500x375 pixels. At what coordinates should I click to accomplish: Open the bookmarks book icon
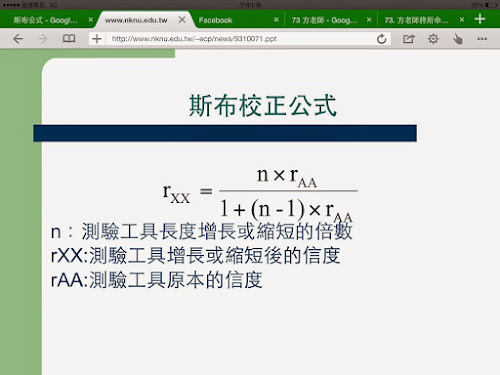click(x=69, y=39)
